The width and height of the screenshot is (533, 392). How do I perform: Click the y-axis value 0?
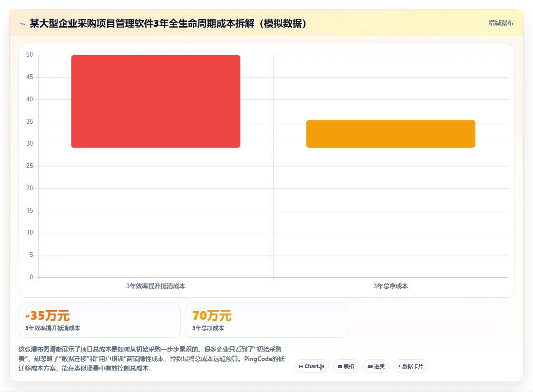pyautogui.click(x=31, y=277)
